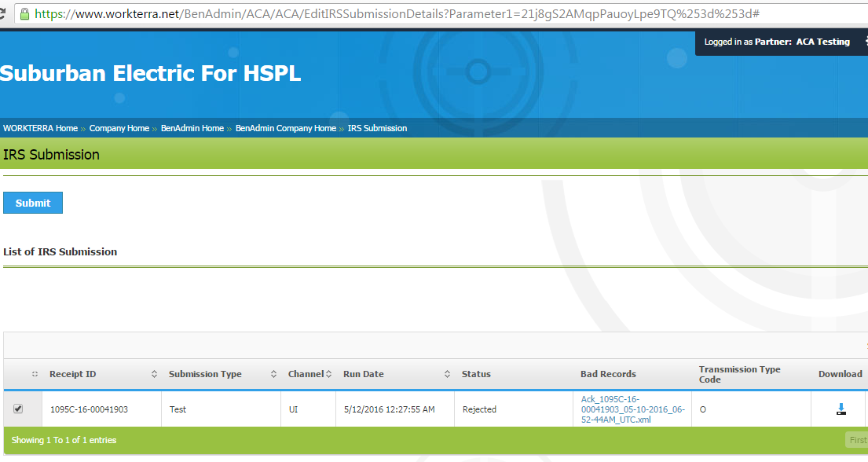Click the select-all sort icon in first column header
This screenshot has height=462, width=868.
pos(35,374)
